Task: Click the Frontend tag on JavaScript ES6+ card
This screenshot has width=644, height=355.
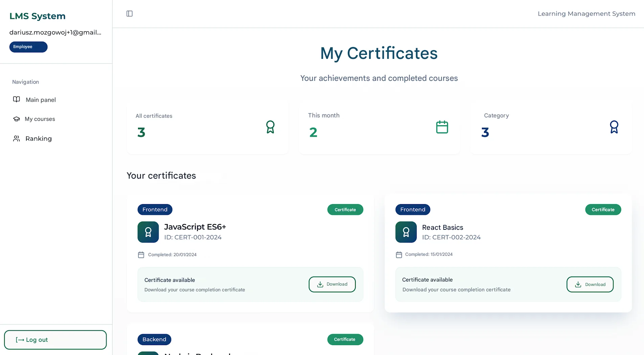Action: click(155, 209)
